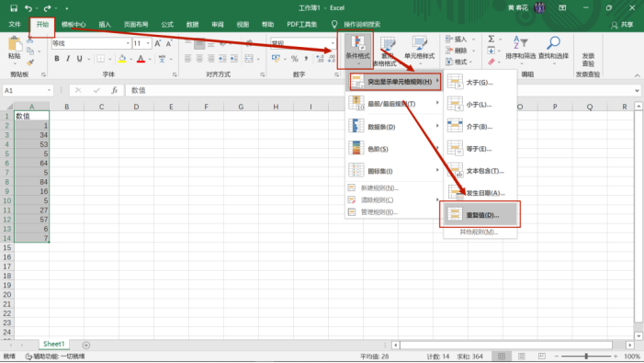Screen dimensions: 644x363
Task: Redo the last action
Action: pos(47,7)
